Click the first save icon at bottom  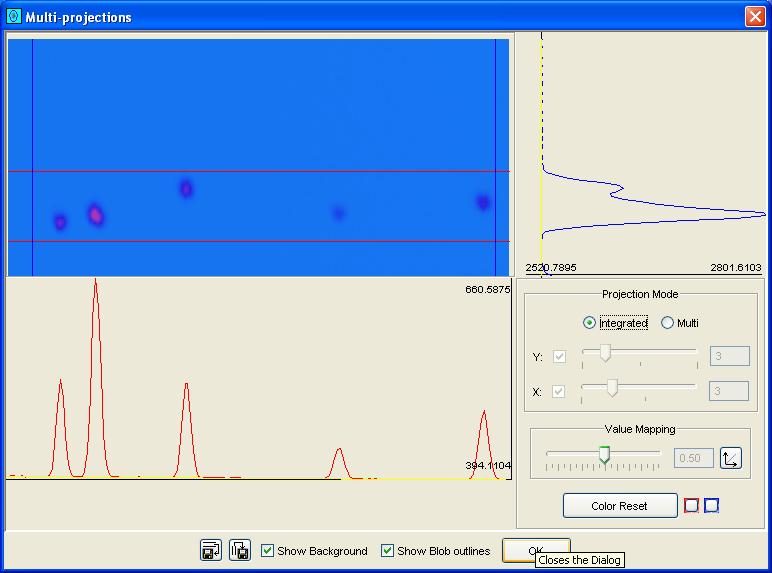coord(211,550)
